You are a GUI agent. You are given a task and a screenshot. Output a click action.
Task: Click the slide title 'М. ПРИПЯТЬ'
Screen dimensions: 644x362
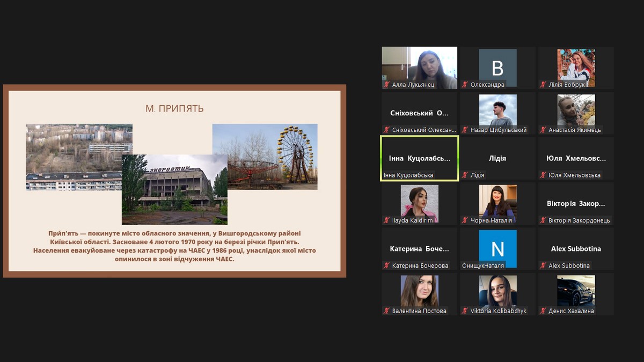click(x=174, y=109)
